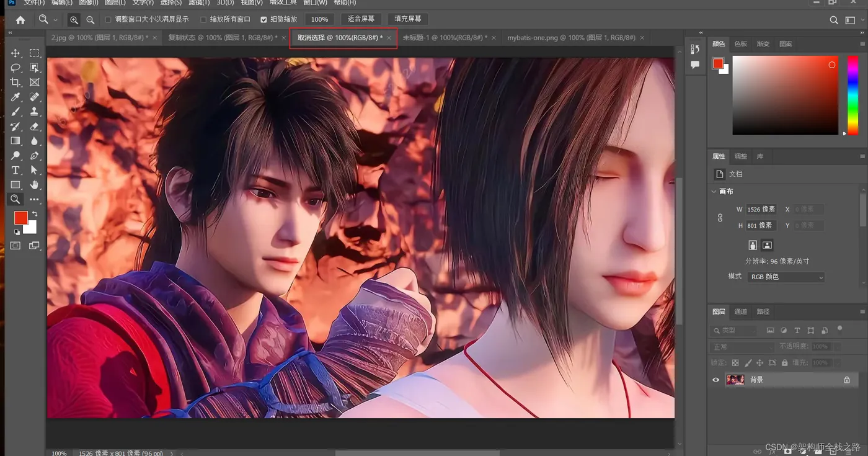Open status bar info arrow
The width and height of the screenshot is (868, 456).
172,454
